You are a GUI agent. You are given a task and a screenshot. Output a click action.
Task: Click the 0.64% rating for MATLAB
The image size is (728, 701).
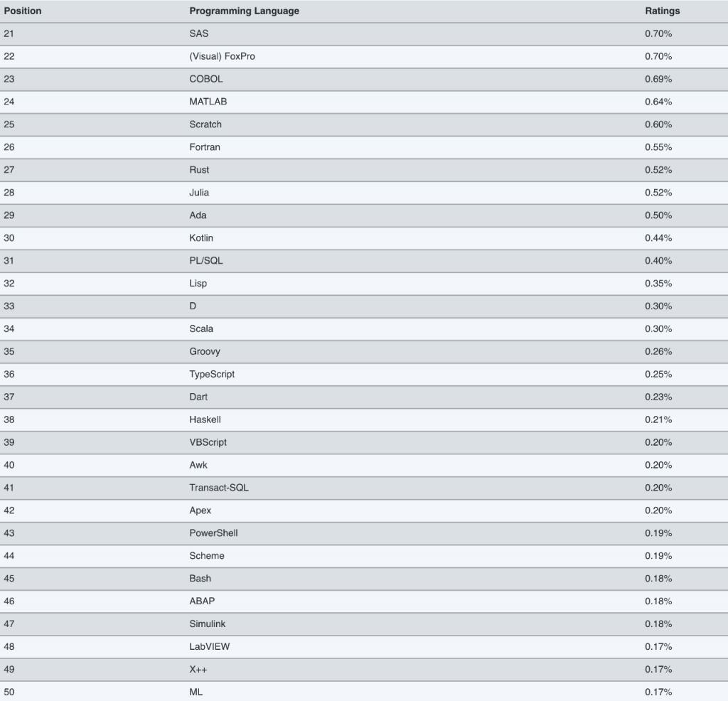click(658, 102)
